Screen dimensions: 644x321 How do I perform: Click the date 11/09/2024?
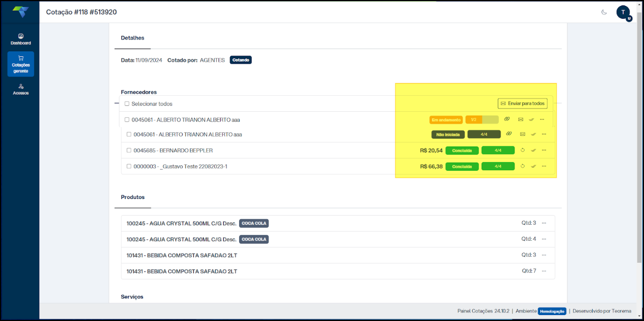[149, 60]
